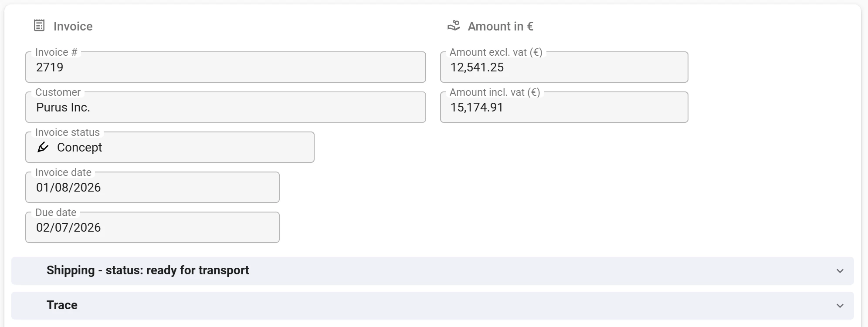Click the 'Amount in €' section heading text
This screenshot has width=868, height=327.
pos(500,27)
